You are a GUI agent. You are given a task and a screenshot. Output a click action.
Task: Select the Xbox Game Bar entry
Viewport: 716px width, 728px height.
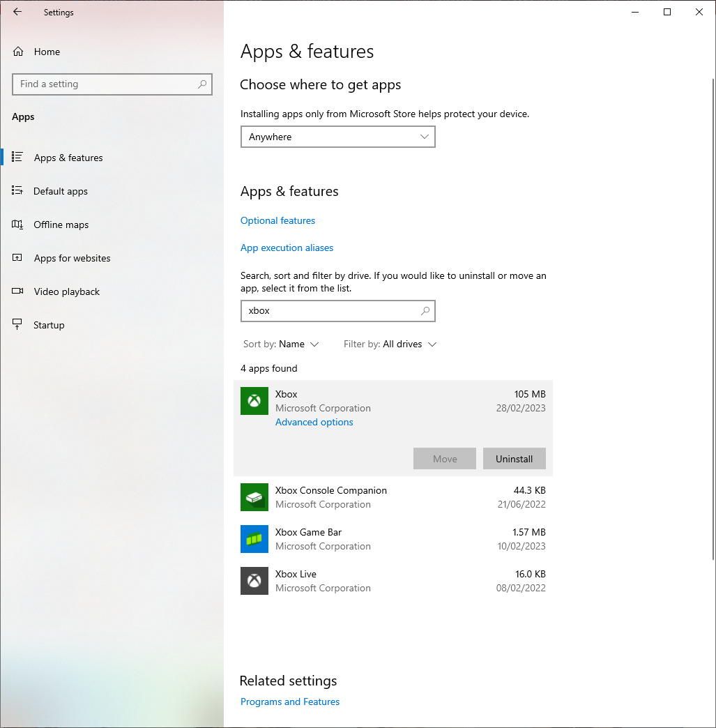click(x=393, y=539)
